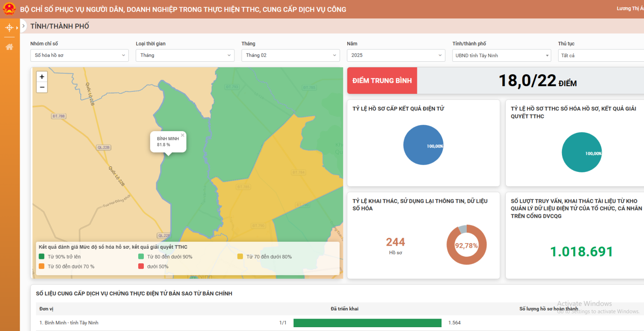Close the Bình Minh map popup
Viewport: 644px width, 331px height.
(182, 135)
